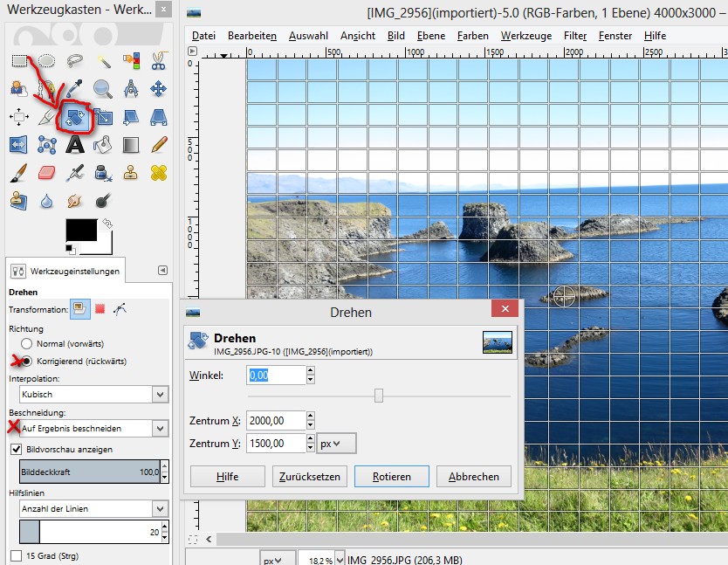
Task: Activate the Bucket Fill tool
Action: pyautogui.click(x=102, y=144)
